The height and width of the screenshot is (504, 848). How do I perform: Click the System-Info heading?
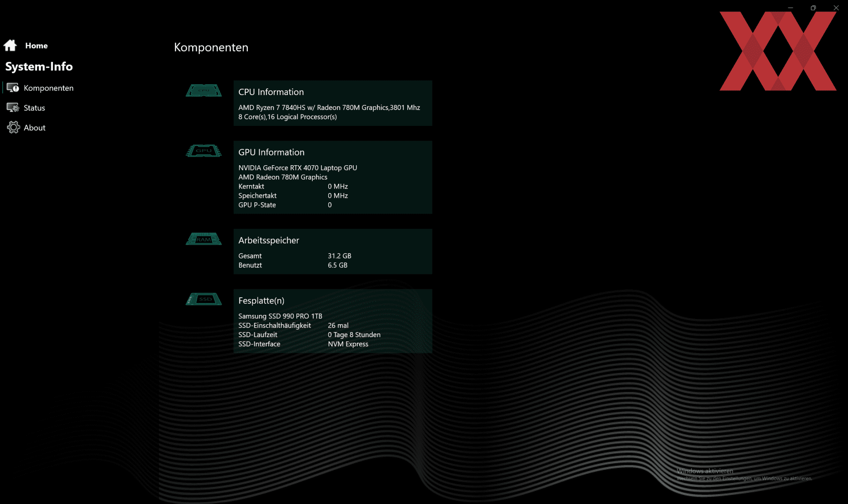click(39, 66)
